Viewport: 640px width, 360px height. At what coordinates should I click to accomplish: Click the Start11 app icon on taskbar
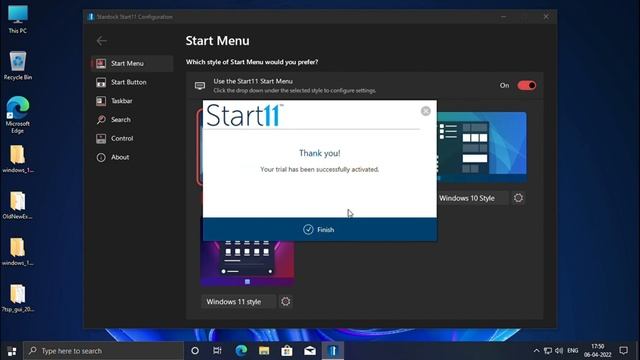tap(333, 351)
